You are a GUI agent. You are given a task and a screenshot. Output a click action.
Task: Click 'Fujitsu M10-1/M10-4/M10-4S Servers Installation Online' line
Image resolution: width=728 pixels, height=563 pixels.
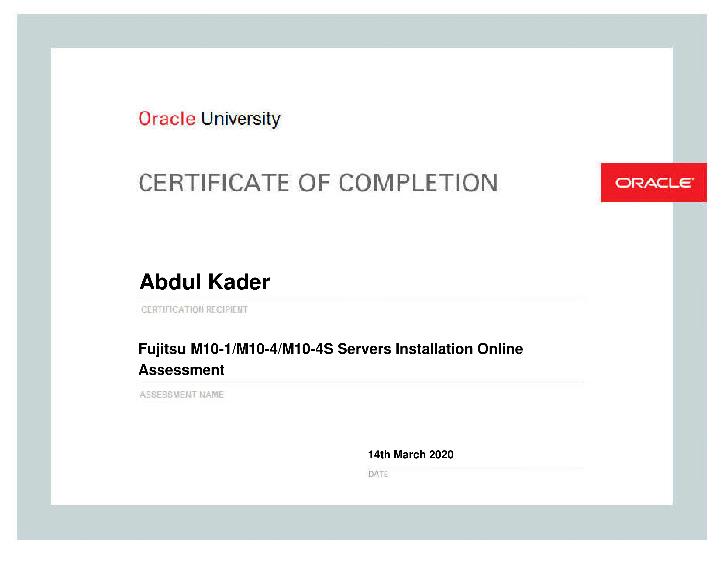(330, 349)
